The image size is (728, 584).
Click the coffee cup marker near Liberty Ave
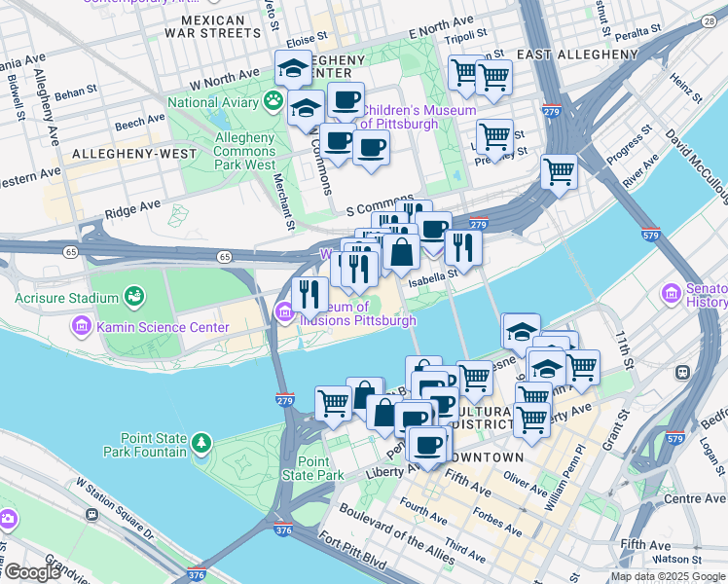(x=429, y=445)
